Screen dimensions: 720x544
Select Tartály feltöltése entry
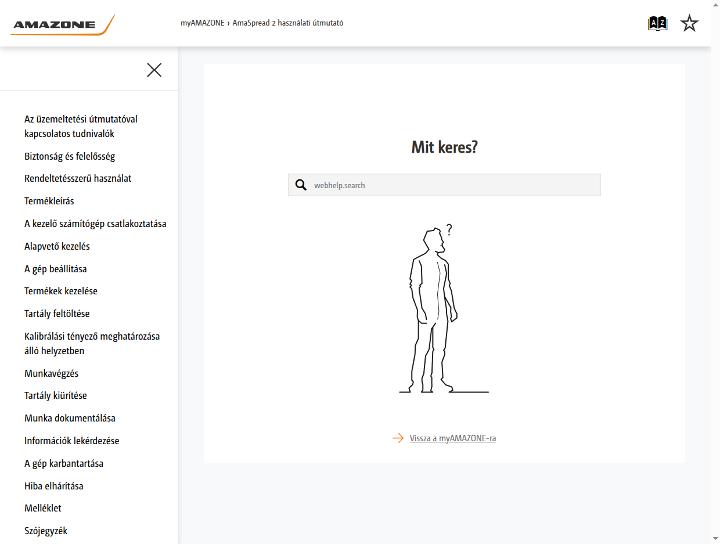(57, 314)
